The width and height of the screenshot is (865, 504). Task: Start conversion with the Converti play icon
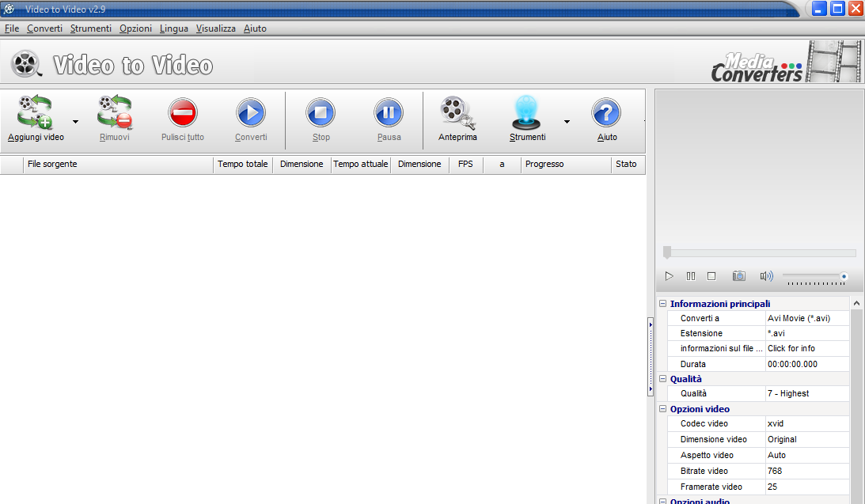(x=251, y=112)
